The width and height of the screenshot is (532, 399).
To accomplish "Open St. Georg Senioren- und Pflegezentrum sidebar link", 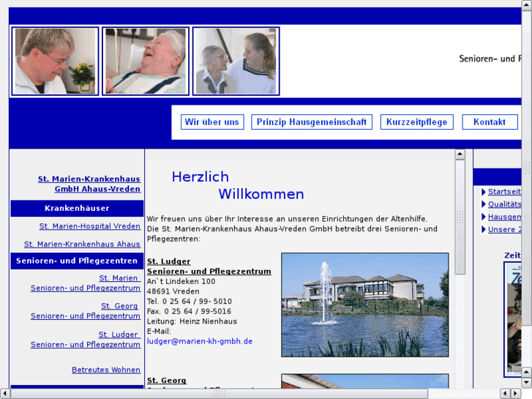I will pyautogui.click(x=86, y=311).
